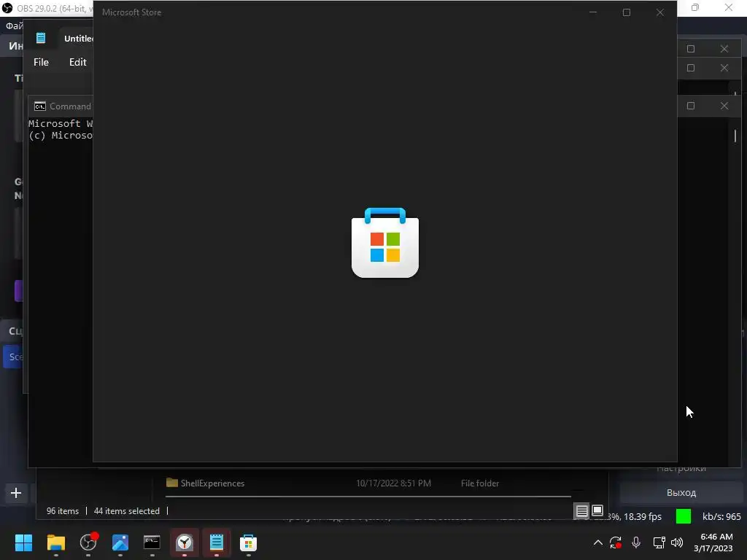747x560 pixels.
Task: Click Explorer horizontal scrollbar under ShellExperiences
Action: pyautogui.click(x=368, y=496)
